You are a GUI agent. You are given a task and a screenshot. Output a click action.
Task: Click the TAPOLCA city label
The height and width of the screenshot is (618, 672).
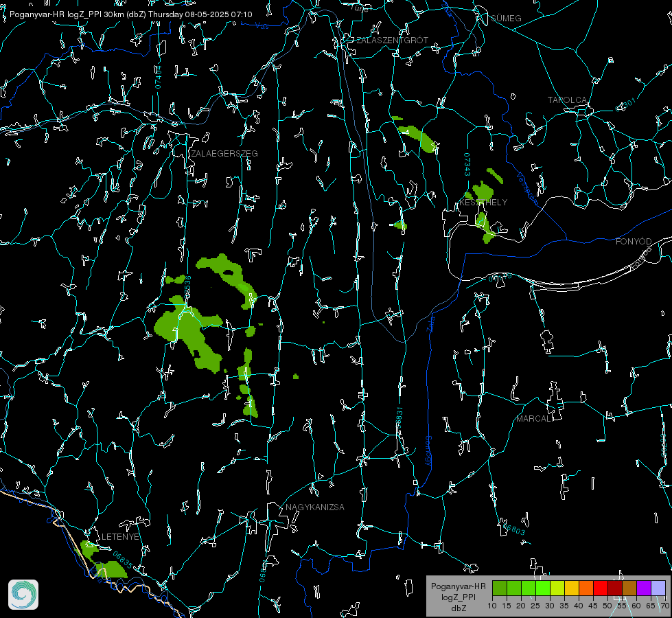click(x=568, y=100)
